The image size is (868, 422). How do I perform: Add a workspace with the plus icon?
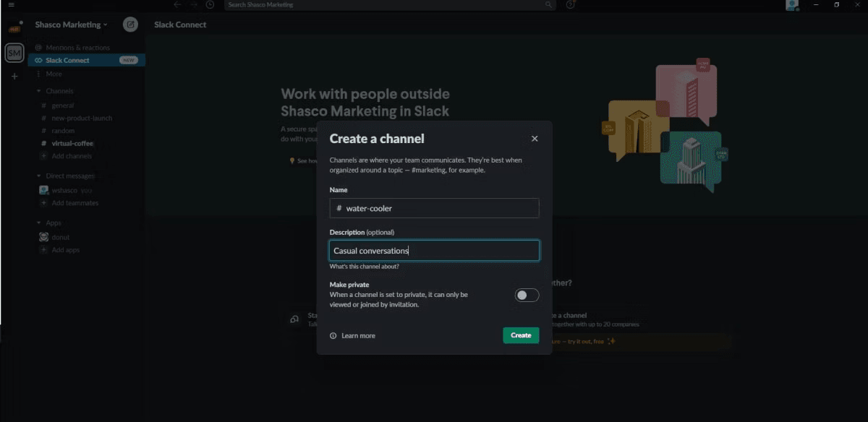click(x=14, y=76)
